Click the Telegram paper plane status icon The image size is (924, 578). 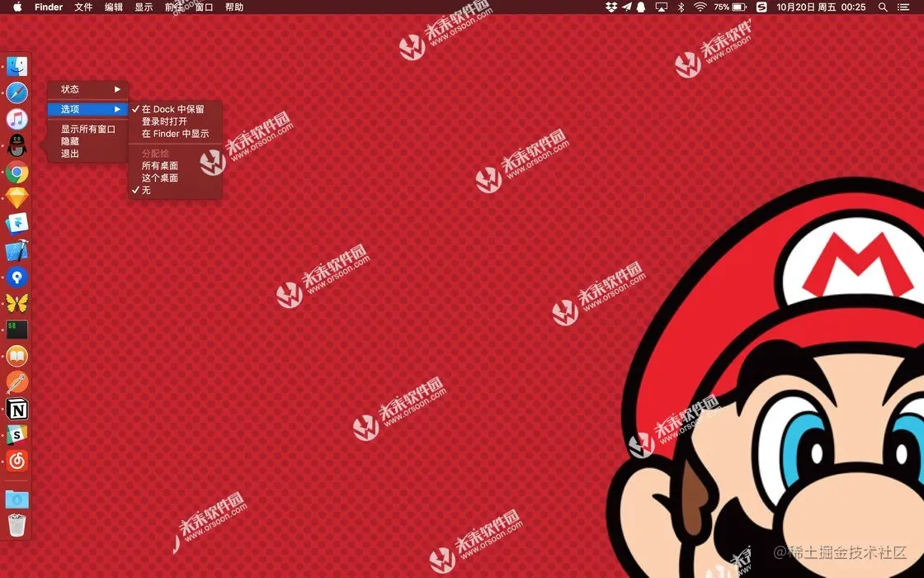[x=626, y=7]
